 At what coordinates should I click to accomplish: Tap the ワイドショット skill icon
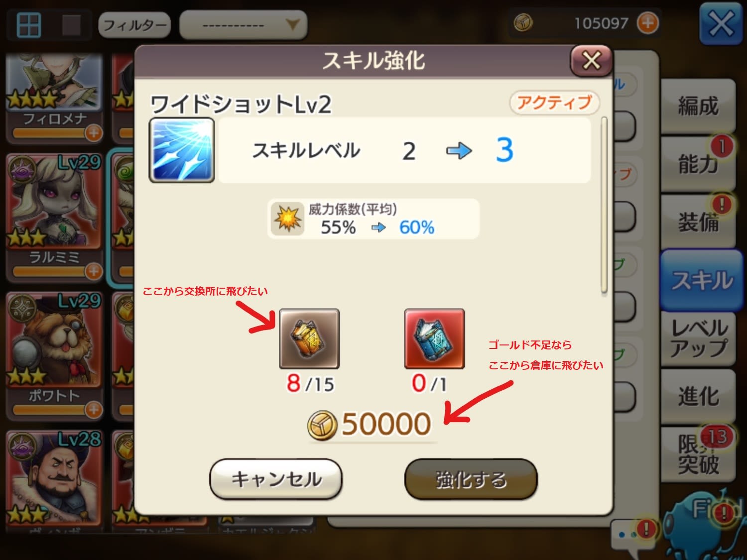pyautogui.click(x=182, y=150)
